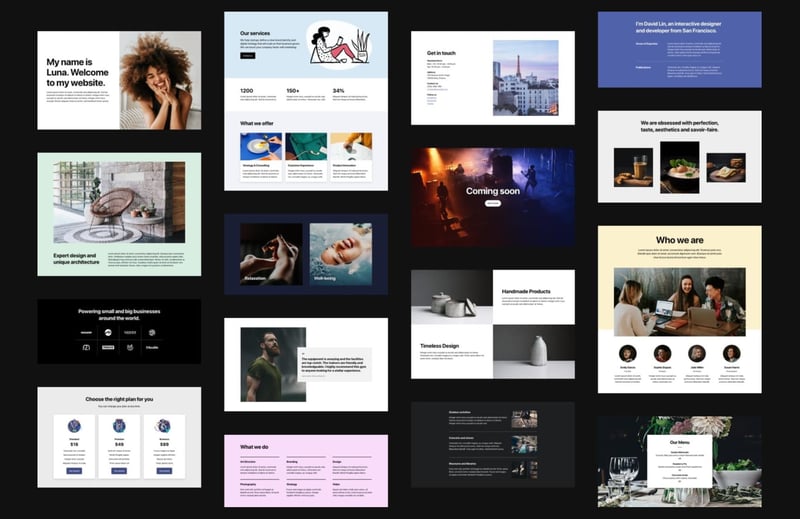Click the ceramic jars photo
Image resolution: width=800 pixels, height=519 pixels.
pyautogui.click(x=452, y=297)
